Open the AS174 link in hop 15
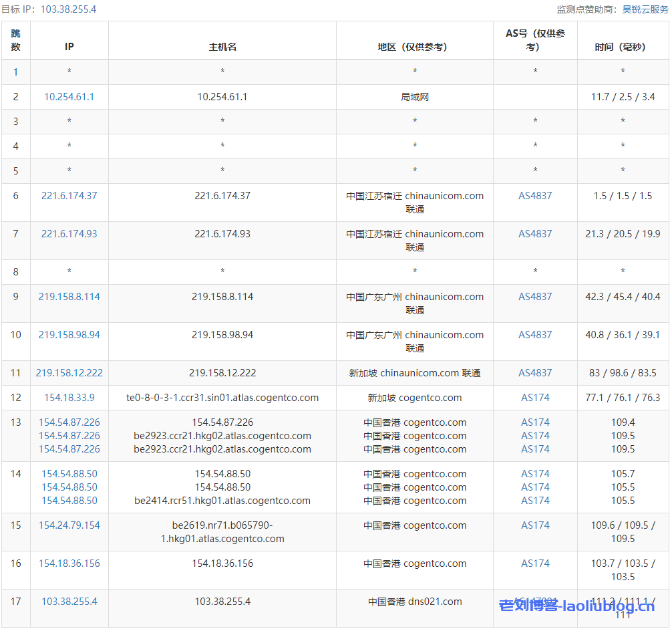 (535, 525)
